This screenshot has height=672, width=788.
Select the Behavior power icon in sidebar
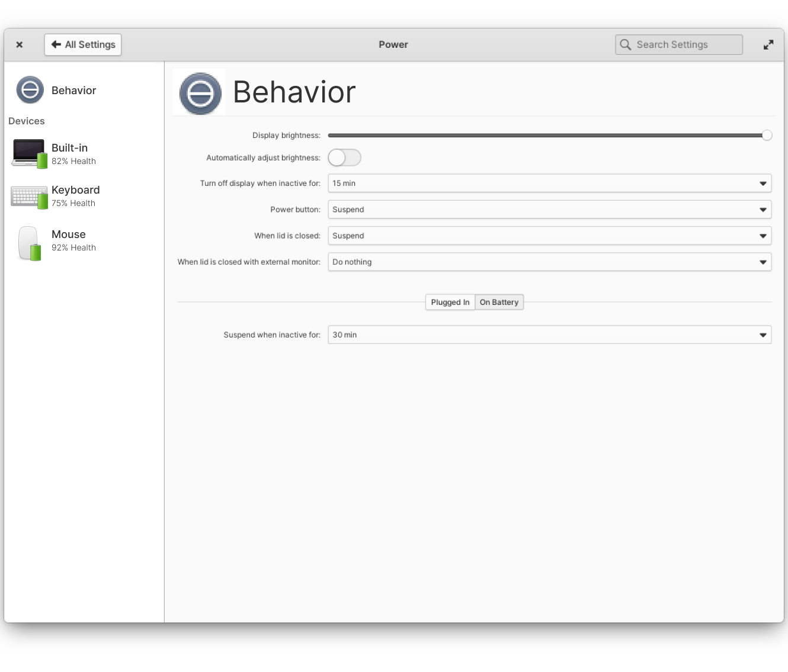(x=30, y=90)
